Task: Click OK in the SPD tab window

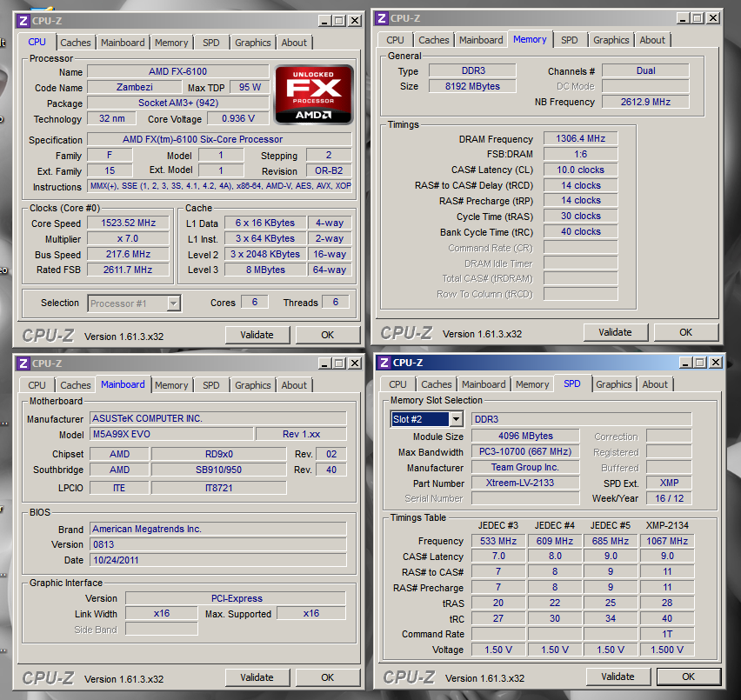Action: (x=688, y=677)
